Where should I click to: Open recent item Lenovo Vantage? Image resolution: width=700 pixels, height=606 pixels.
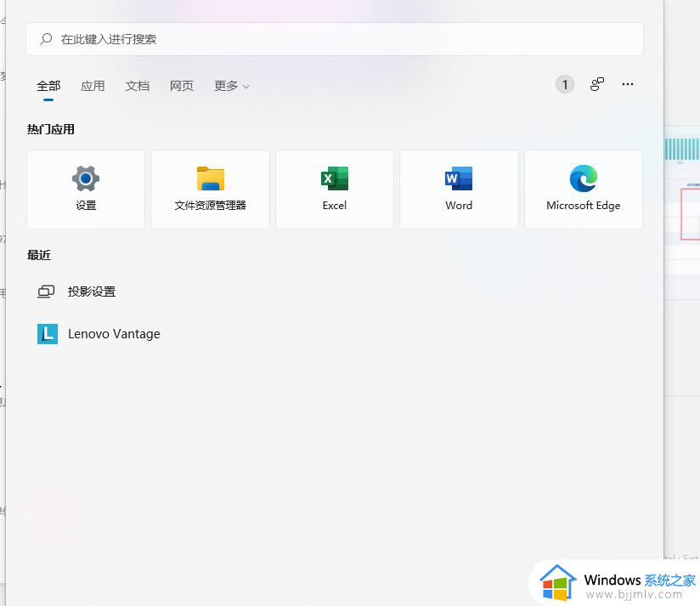(x=114, y=334)
